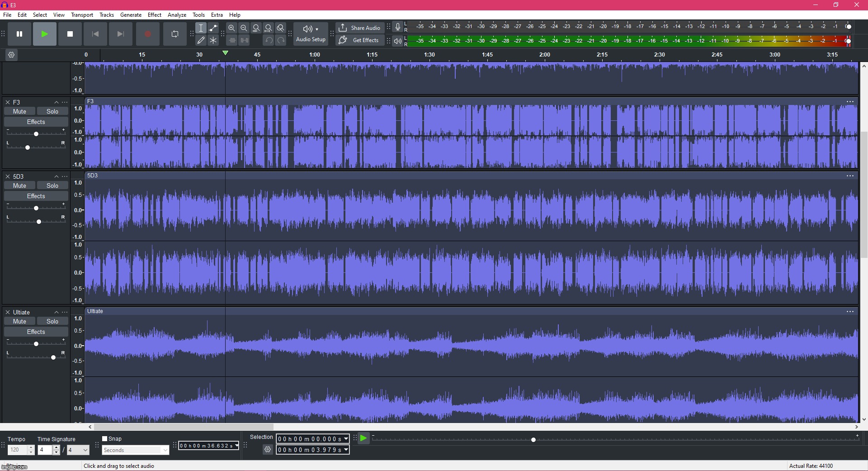This screenshot has height=471, width=868.
Task: Close the 5D3 track
Action: pos(8,176)
